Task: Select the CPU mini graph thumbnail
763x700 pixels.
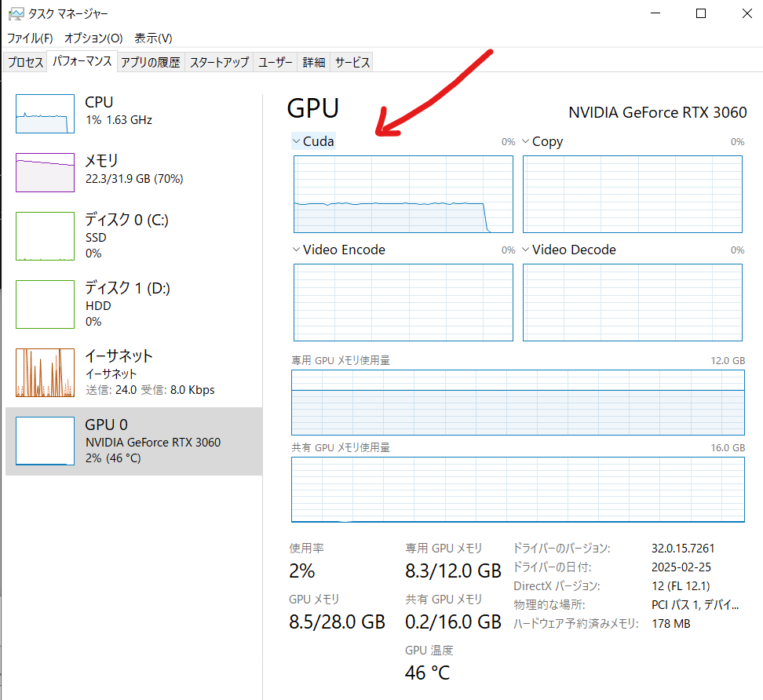Action: (x=45, y=114)
